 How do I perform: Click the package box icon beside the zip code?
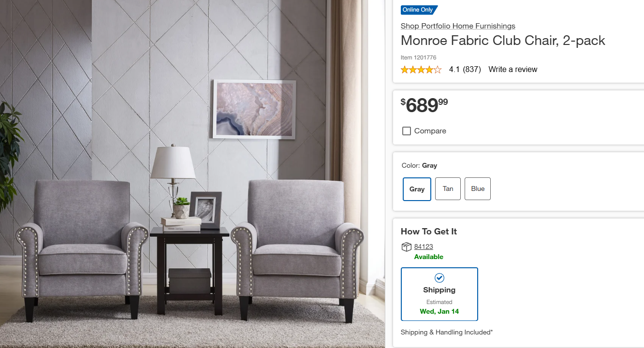(406, 247)
